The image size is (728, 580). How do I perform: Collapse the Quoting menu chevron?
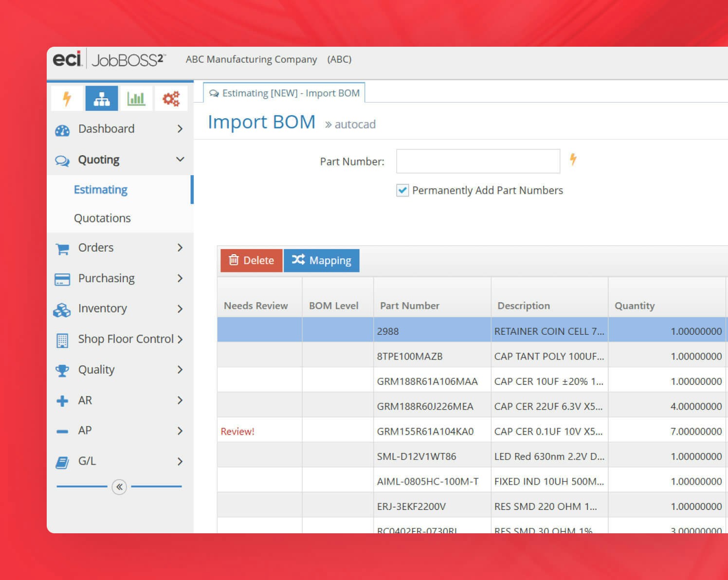[x=180, y=159]
